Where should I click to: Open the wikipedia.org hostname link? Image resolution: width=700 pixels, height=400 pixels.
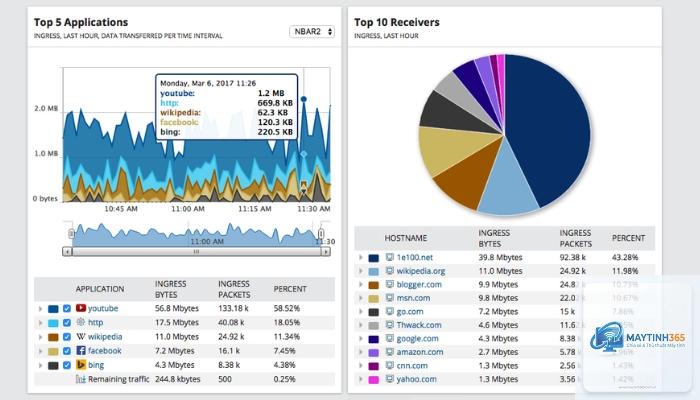[x=421, y=271]
